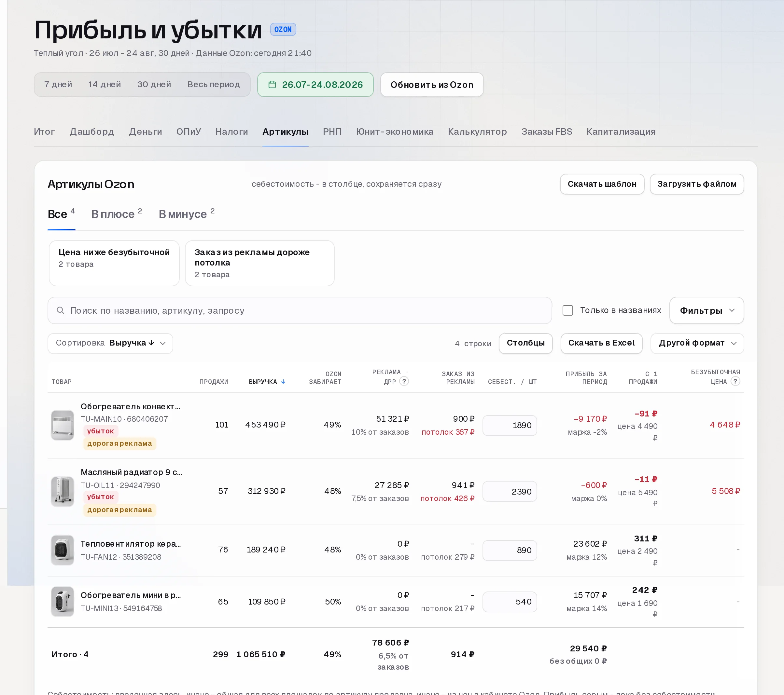
Task: Go to the Капитализация tab
Action: pyautogui.click(x=621, y=131)
